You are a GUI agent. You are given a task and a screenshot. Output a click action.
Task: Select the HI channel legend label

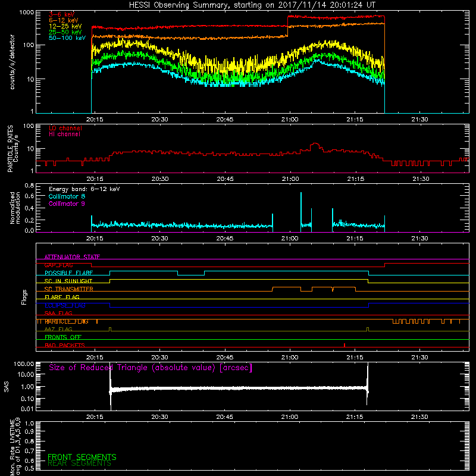click(65, 134)
